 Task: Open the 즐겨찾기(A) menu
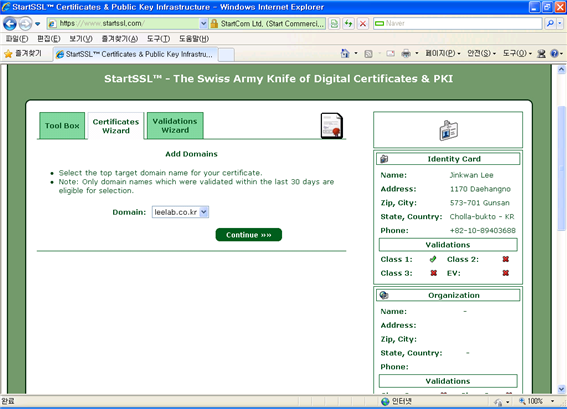tap(119, 39)
